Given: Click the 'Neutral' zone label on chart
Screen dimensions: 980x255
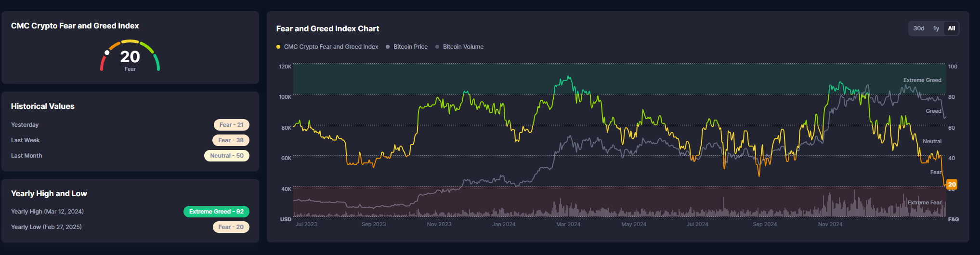Looking at the screenshot, I should (932, 141).
